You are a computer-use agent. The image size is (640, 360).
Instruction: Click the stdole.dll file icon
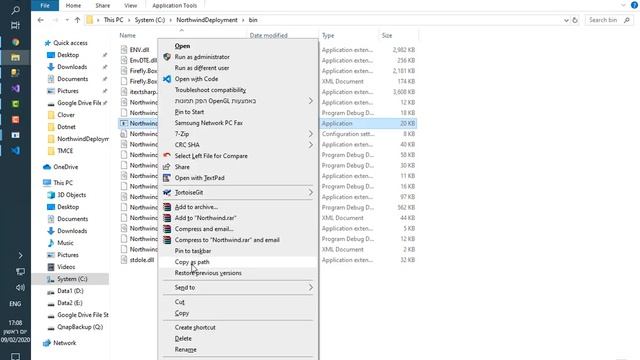click(124, 260)
